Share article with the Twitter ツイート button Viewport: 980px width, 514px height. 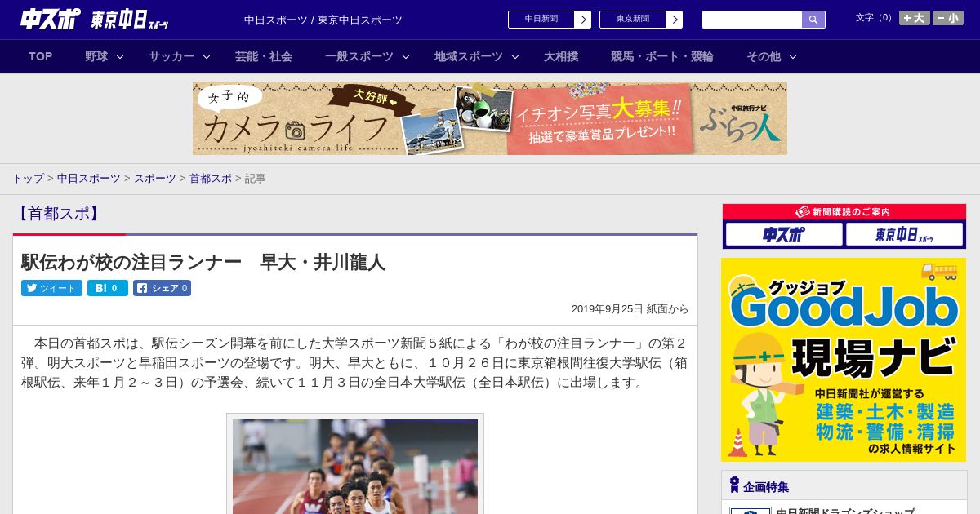51,288
